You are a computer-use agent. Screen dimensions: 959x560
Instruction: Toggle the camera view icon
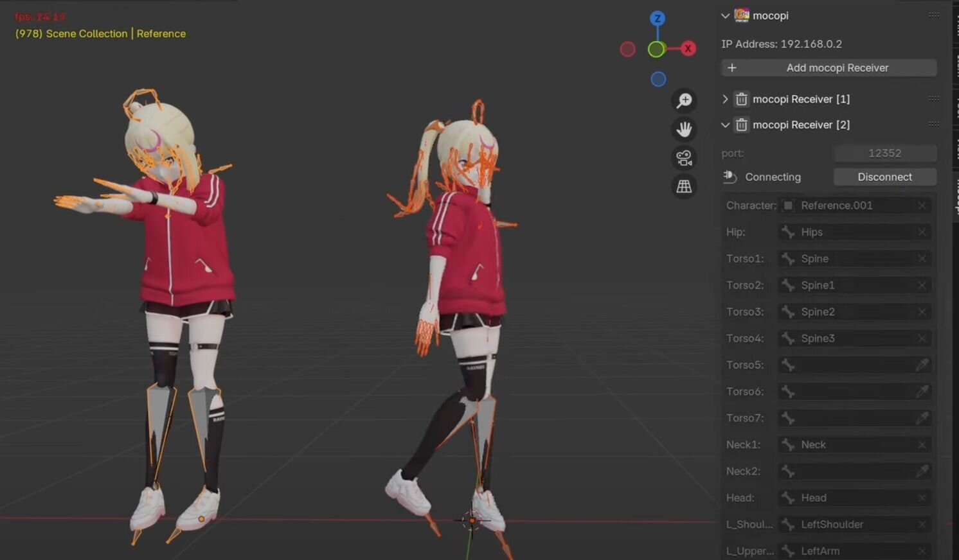[x=684, y=157]
